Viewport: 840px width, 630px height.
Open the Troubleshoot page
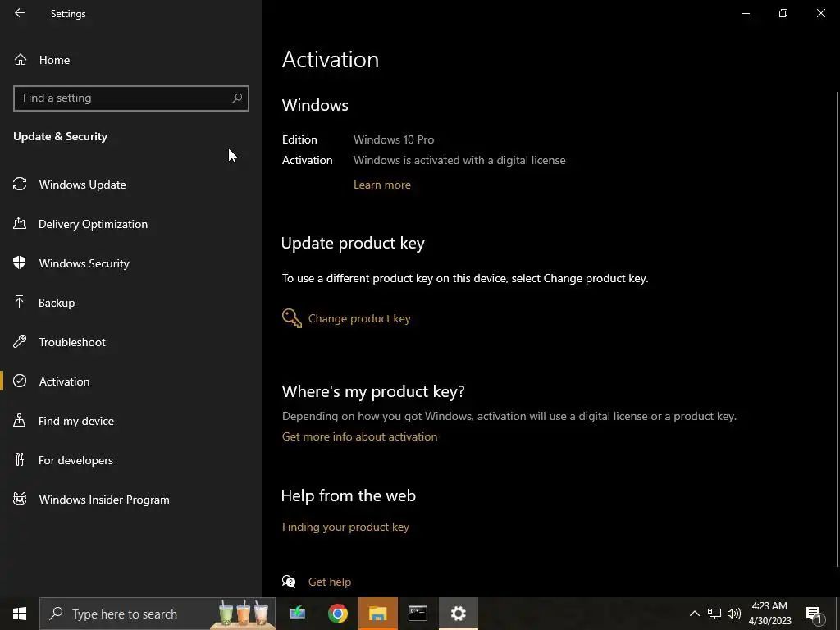pos(72,342)
